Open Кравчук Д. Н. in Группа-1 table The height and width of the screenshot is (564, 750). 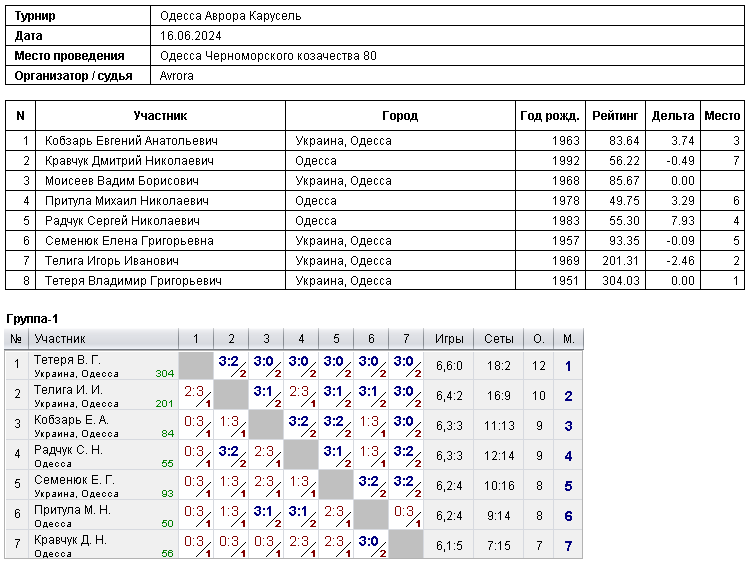[x=70, y=540]
